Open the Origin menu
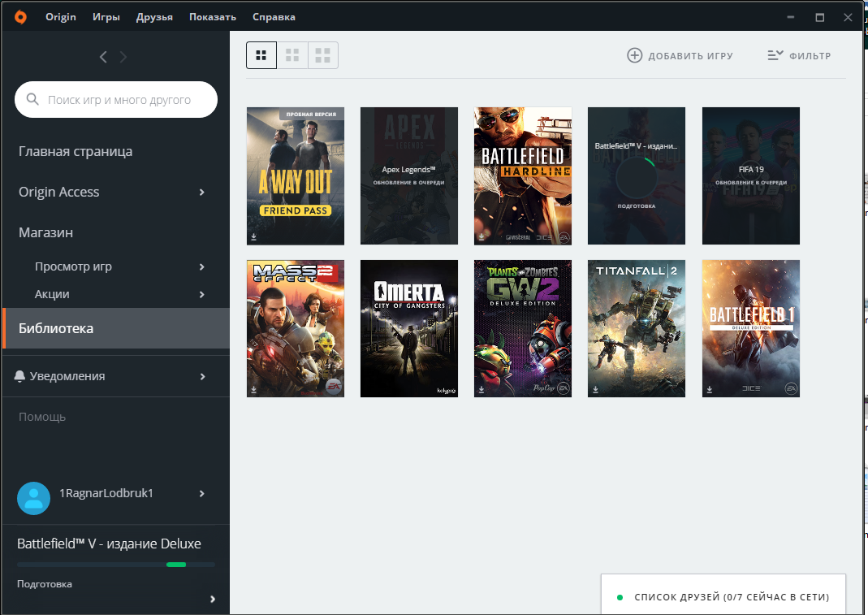The image size is (868, 615). click(x=60, y=17)
